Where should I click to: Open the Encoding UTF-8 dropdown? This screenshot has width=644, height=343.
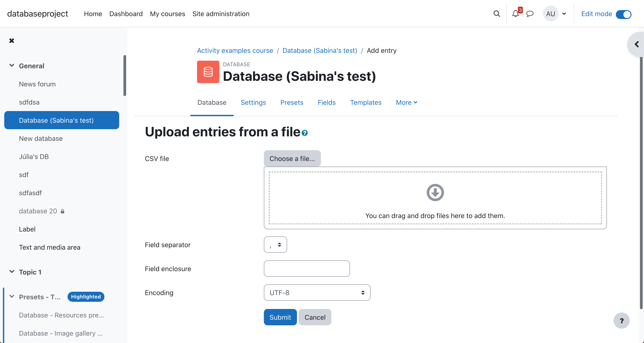(x=317, y=292)
